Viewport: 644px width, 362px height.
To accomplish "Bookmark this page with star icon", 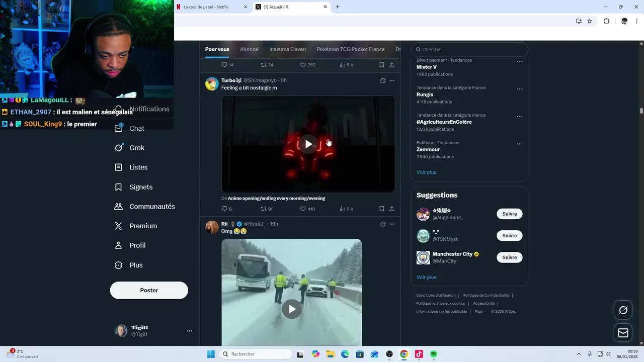I will point(590,21).
